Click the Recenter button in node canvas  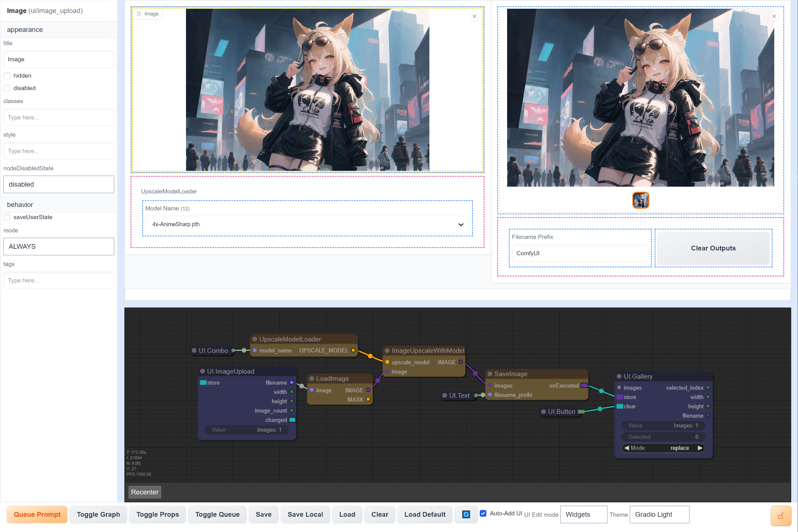[145, 492]
